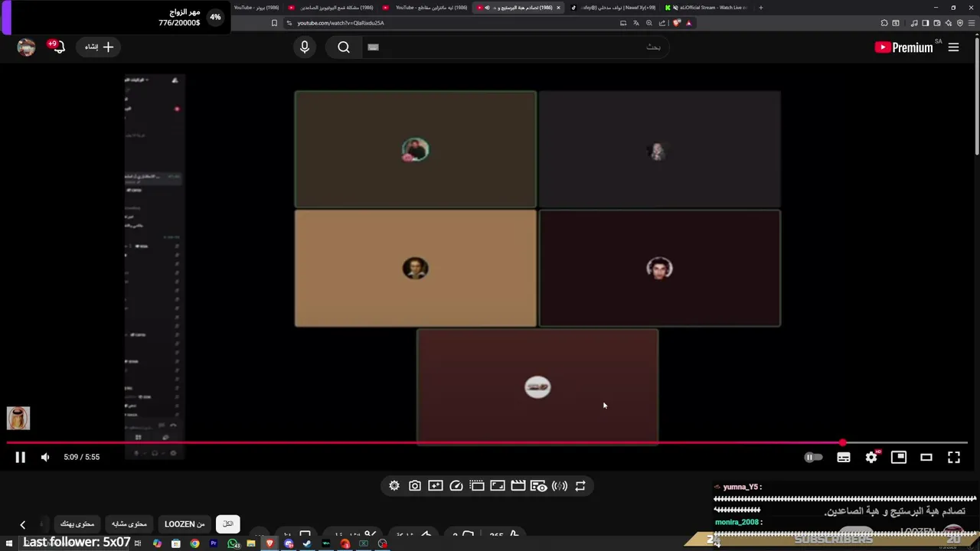The image size is (980, 551).
Task: Bookmark page with address bar bookmark icon
Action: click(x=274, y=23)
